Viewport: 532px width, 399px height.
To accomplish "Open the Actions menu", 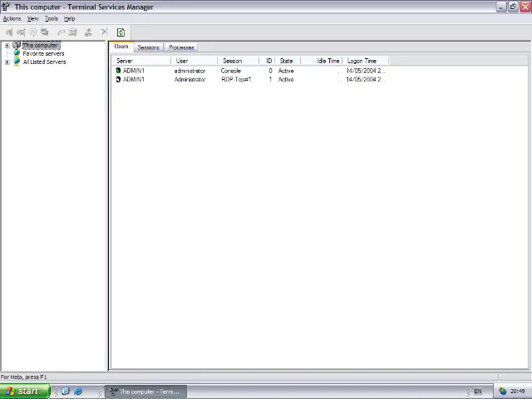I will [x=12, y=18].
